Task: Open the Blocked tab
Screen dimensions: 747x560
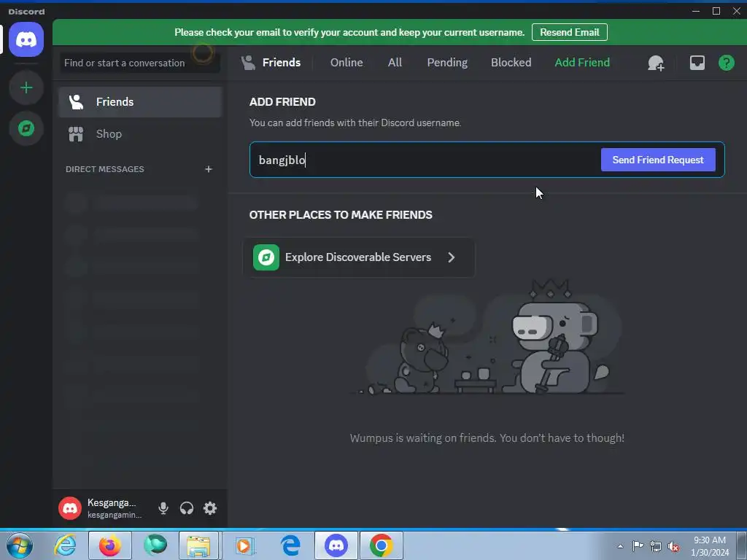Action: [511, 63]
